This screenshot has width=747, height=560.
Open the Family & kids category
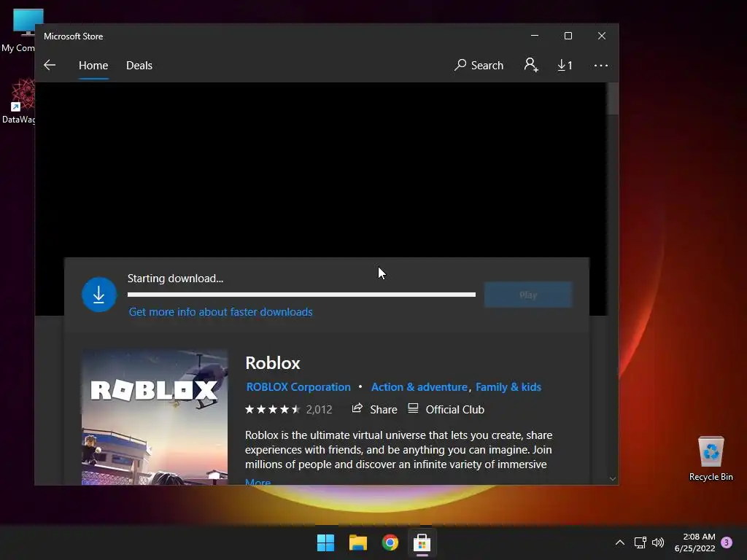(508, 386)
